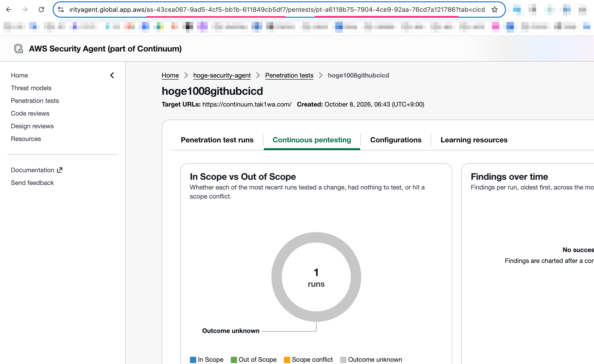
Task: Open the Documentation link
Action: point(32,170)
